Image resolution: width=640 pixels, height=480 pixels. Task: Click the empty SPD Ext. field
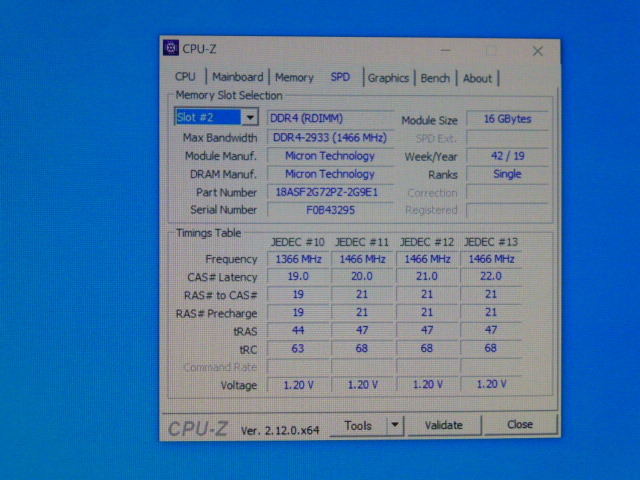pyautogui.click(x=507, y=138)
